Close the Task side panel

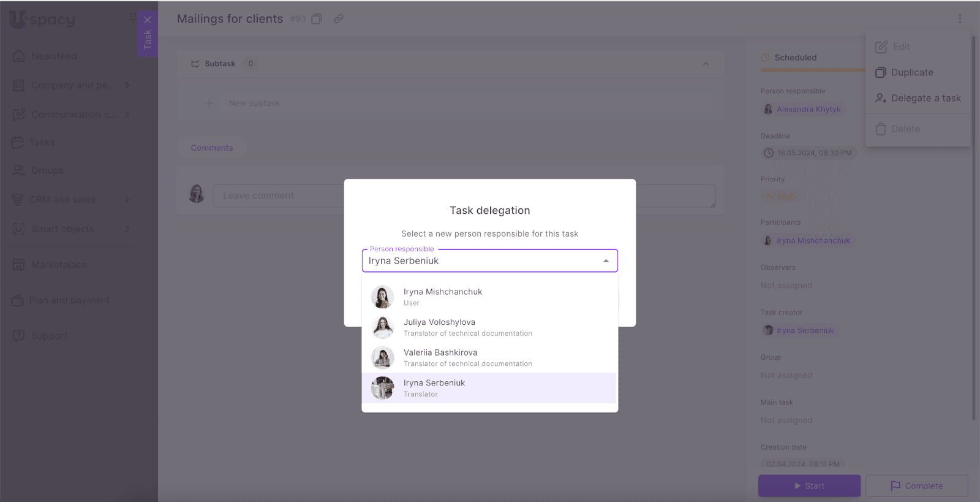coord(148,20)
